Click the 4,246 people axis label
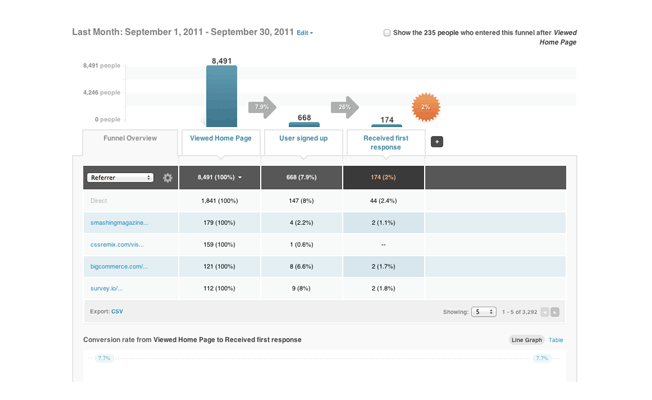This screenshot has width=652, height=400. 101,93
